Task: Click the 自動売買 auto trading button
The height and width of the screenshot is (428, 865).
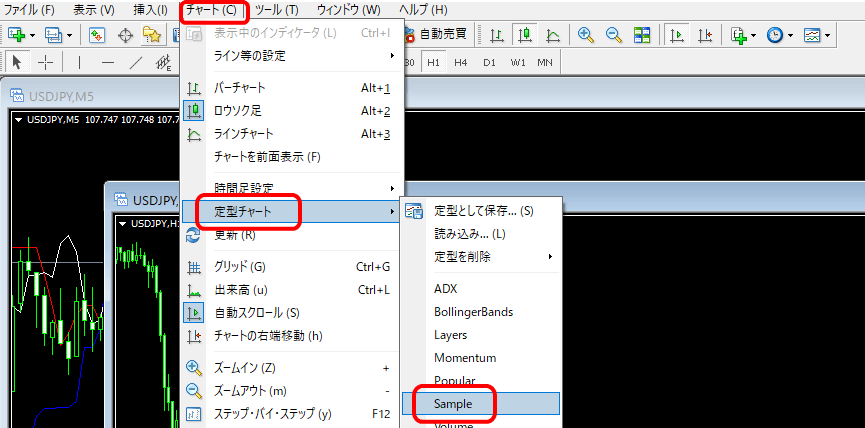Action: click(434, 35)
